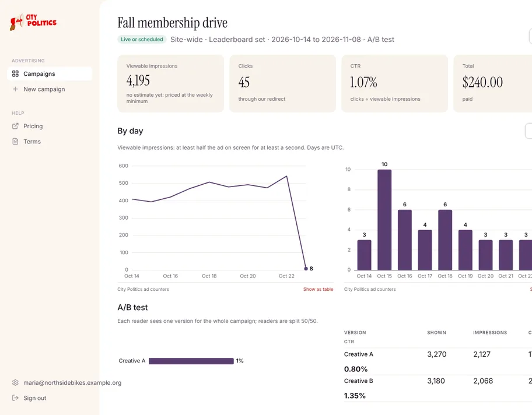
Task: Click the campaign date range text
Action: (316, 40)
